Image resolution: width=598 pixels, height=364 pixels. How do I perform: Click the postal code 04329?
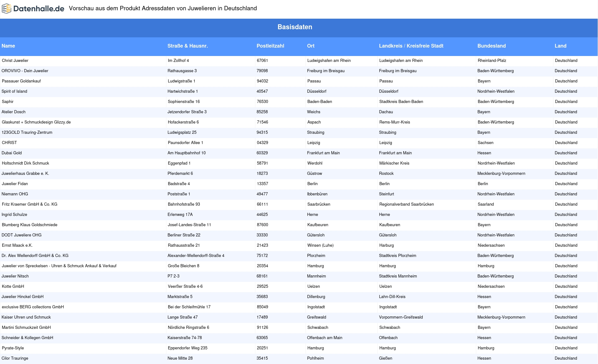[x=262, y=143]
